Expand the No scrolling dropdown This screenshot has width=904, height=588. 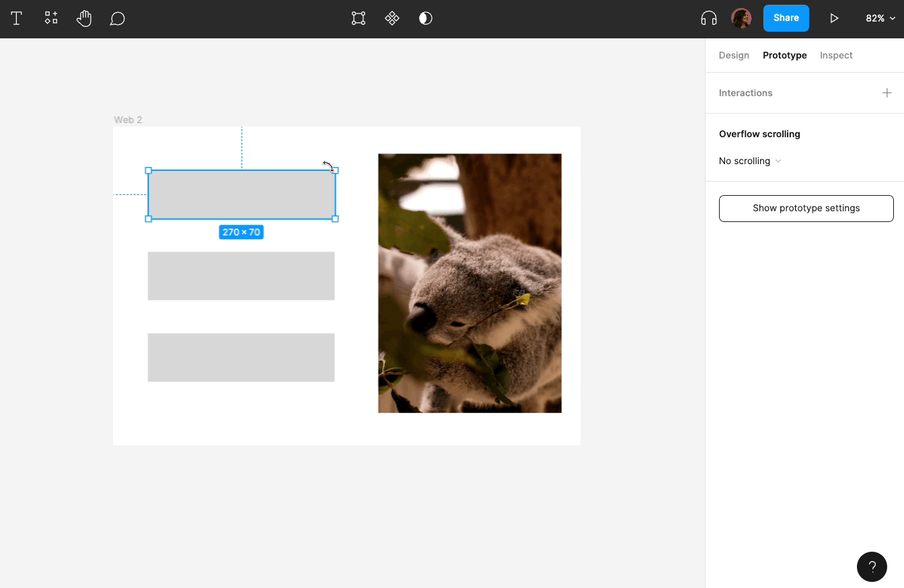pyautogui.click(x=750, y=161)
